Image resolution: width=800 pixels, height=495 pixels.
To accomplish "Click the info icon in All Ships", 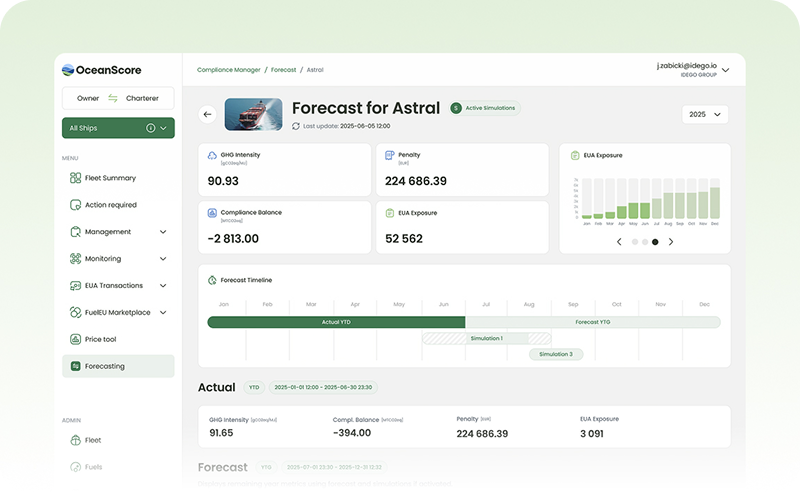I will coord(151,128).
